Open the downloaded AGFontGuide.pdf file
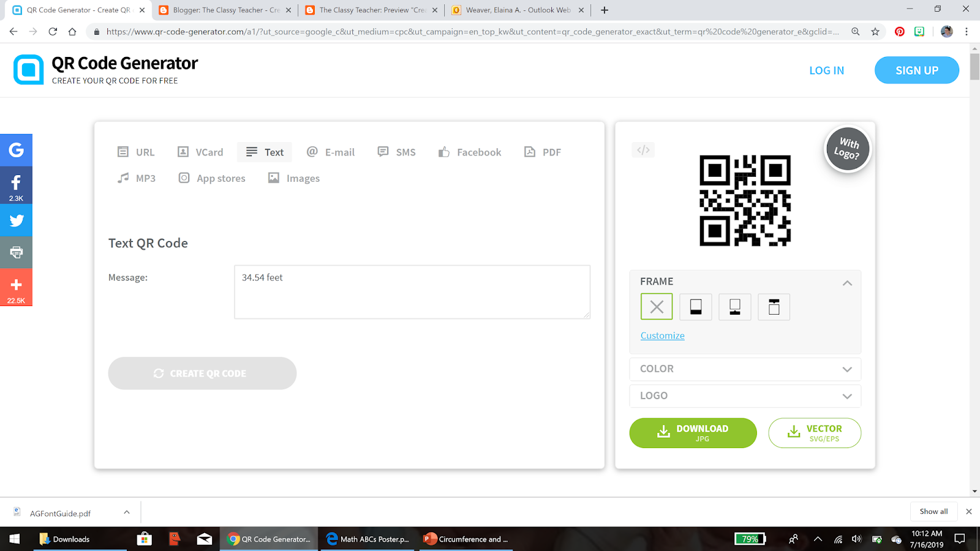The image size is (980, 551). point(60,513)
